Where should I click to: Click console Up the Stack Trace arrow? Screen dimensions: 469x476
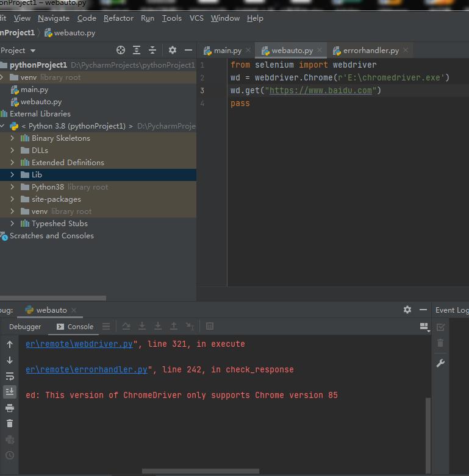[10, 344]
